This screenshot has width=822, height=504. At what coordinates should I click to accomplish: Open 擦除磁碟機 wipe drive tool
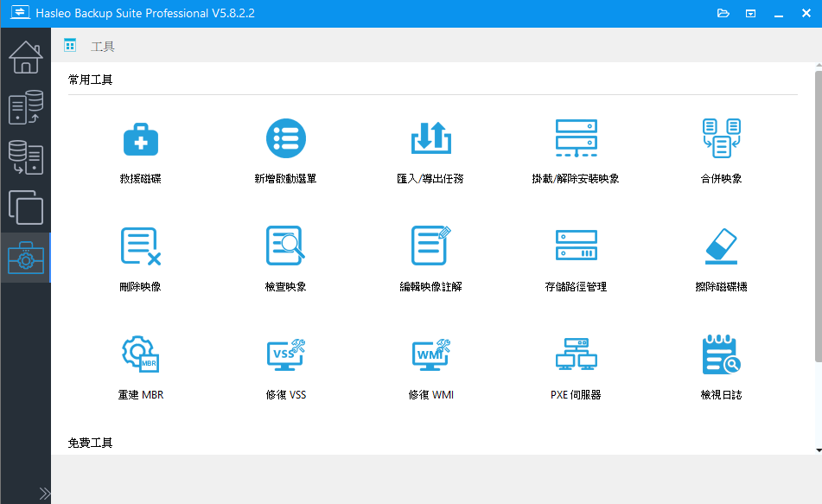pos(722,260)
